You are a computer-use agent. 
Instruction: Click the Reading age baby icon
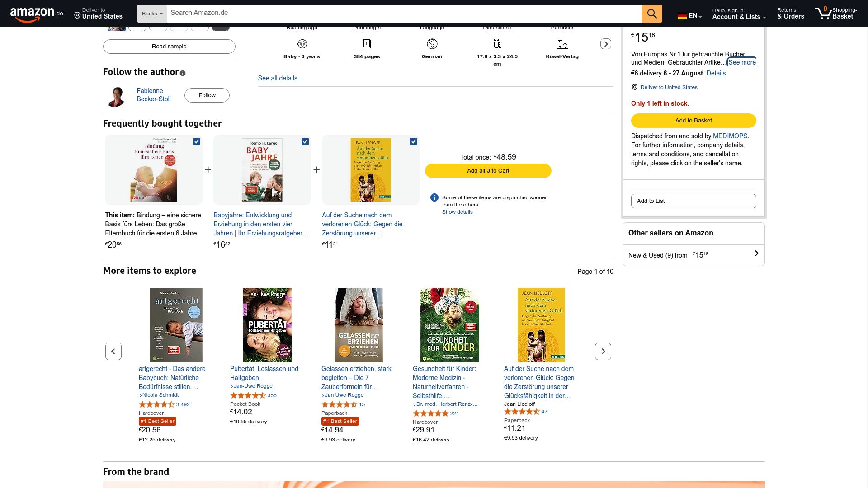(302, 44)
